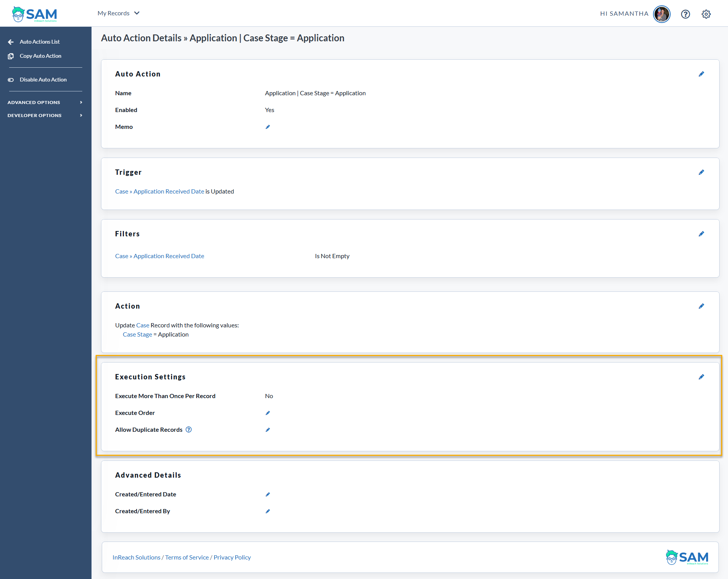The width and height of the screenshot is (728, 579).
Task: Click Samantha's profile avatar
Action: point(661,14)
